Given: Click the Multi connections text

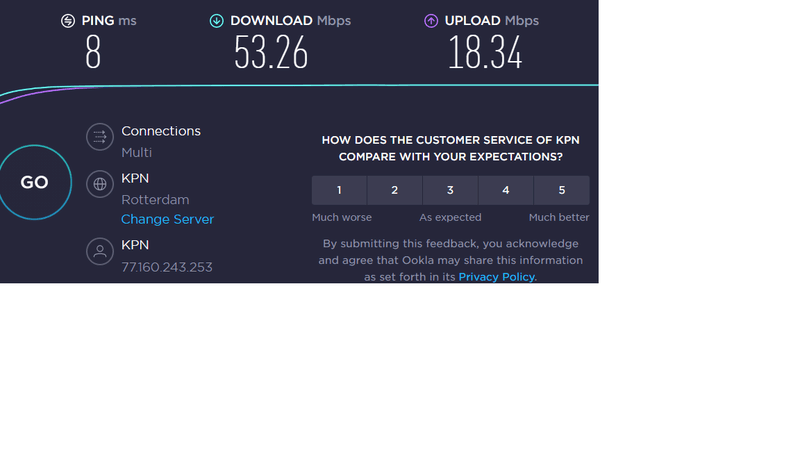Looking at the screenshot, I should [x=136, y=153].
